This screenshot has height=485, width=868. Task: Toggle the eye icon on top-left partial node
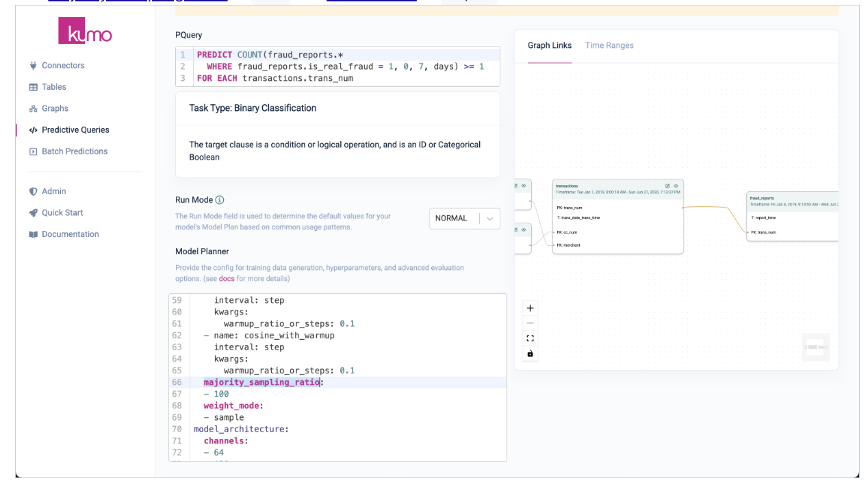point(524,185)
